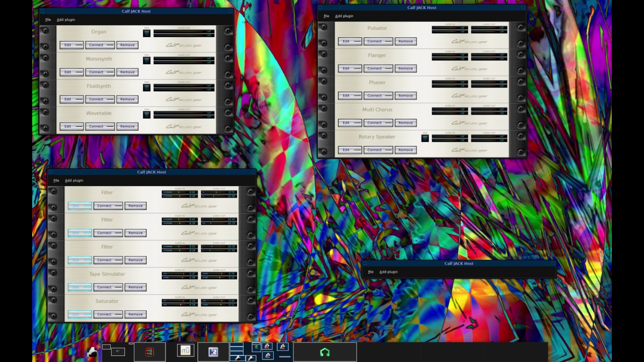Click Connect for the Flanger plugin

point(378,68)
